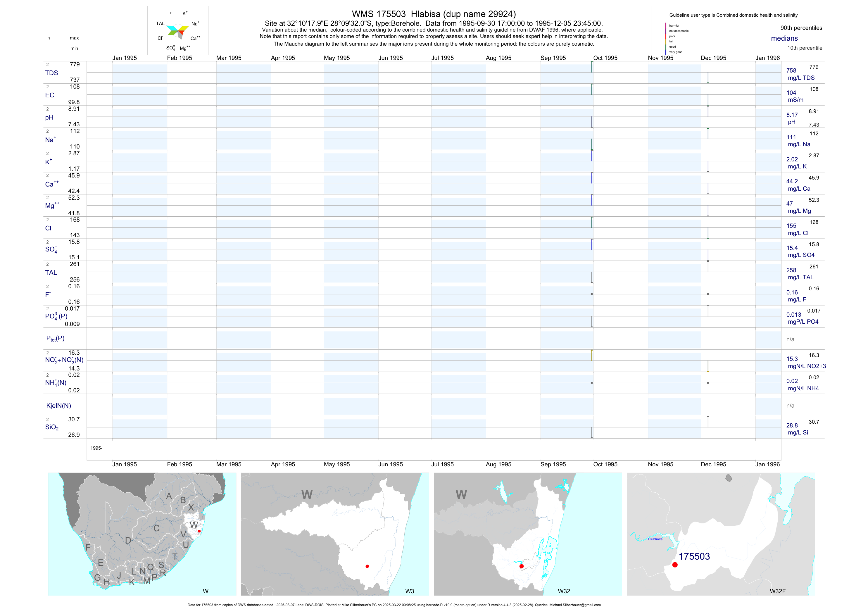The width and height of the screenshot is (868, 614).
Task: Open the W32F local catchment map
Action: [721, 534]
